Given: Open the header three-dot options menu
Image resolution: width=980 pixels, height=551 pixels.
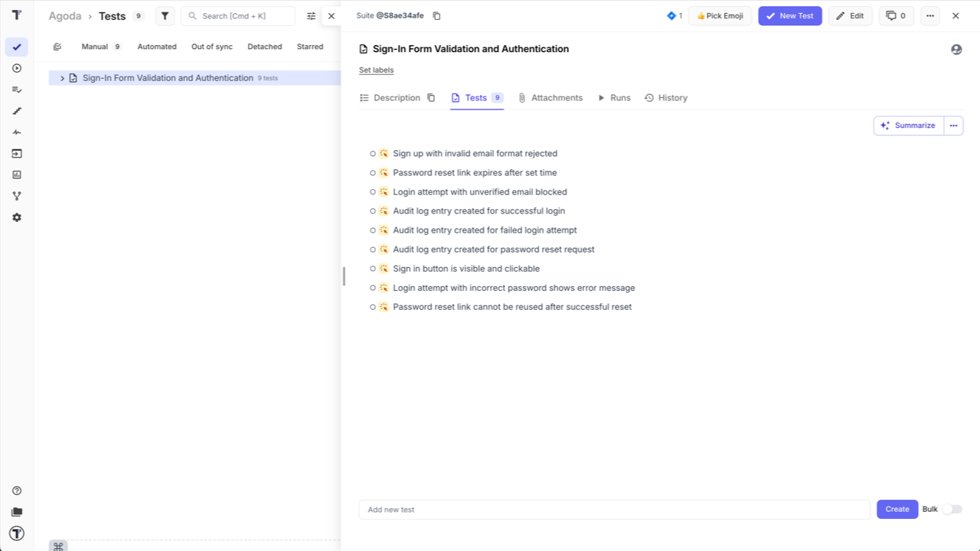Looking at the screenshot, I should (929, 15).
